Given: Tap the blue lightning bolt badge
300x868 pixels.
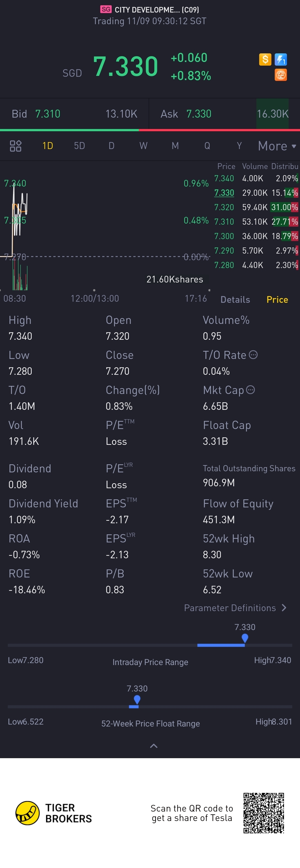Looking at the screenshot, I should point(281,60).
